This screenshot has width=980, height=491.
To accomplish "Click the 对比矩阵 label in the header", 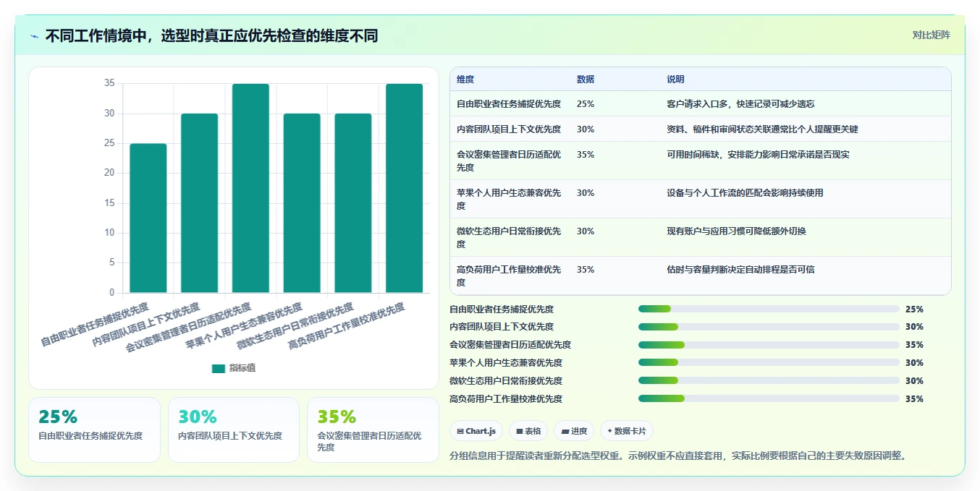I will (x=931, y=35).
